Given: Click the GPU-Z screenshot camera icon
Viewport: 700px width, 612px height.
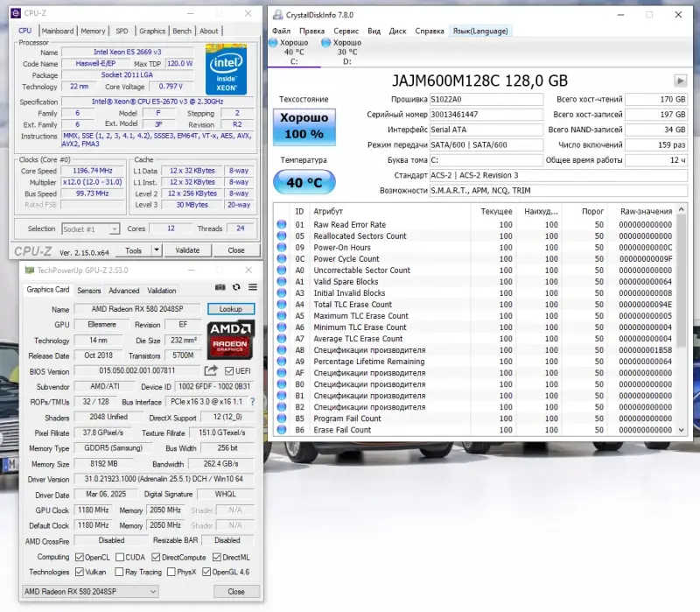Looking at the screenshot, I should [x=220, y=287].
